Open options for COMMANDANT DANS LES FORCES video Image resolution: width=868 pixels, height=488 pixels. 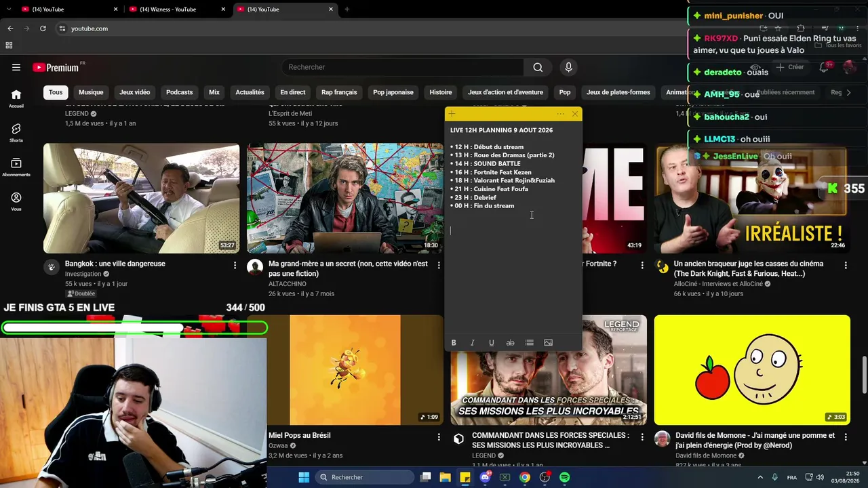pyautogui.click(x=642, y=437)
